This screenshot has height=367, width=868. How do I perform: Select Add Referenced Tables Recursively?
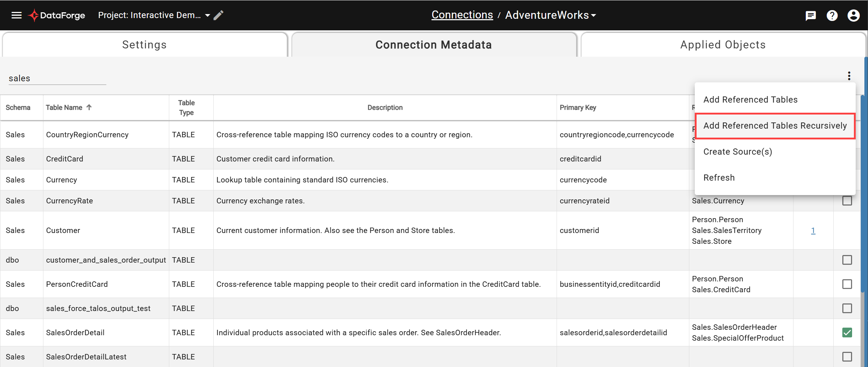pyautogui.click(x=775, y=126)
